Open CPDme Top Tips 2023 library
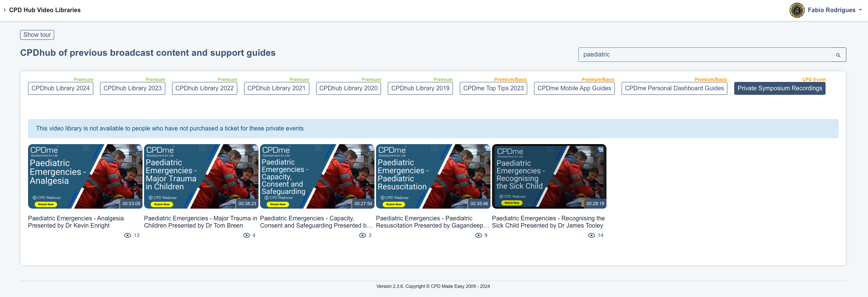 (x=494, y=88)
